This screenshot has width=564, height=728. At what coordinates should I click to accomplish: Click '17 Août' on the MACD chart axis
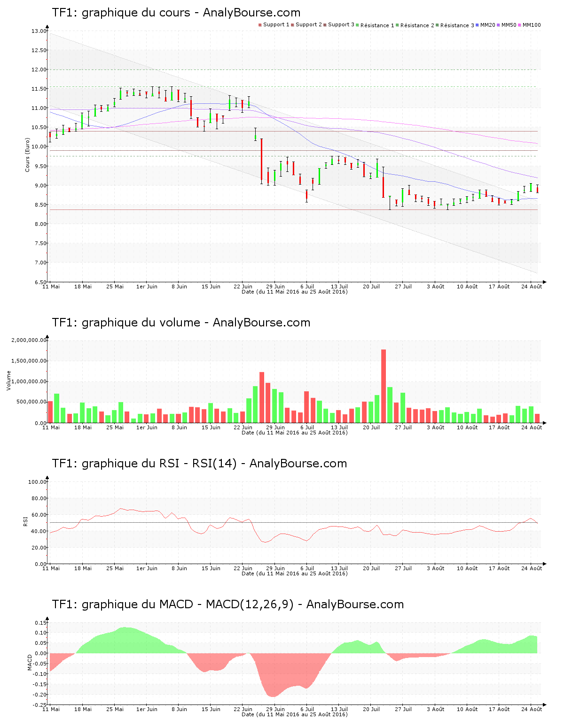(499, 709)
